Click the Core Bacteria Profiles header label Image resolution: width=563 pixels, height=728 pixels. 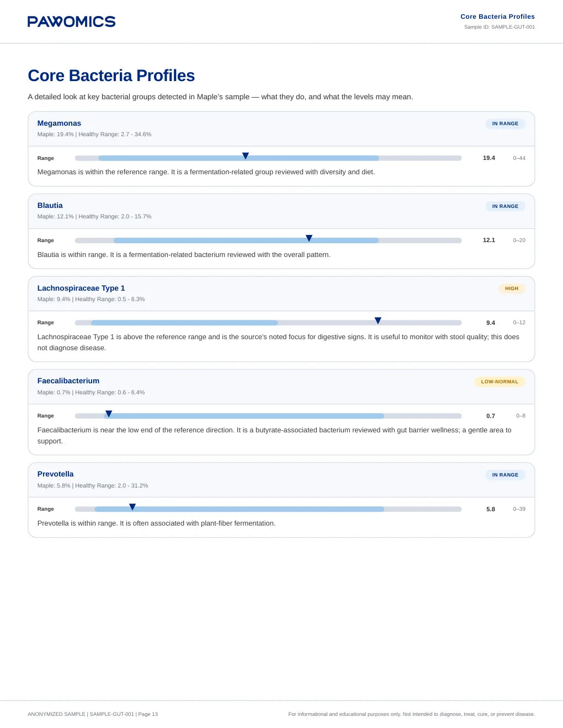[497, 17]
